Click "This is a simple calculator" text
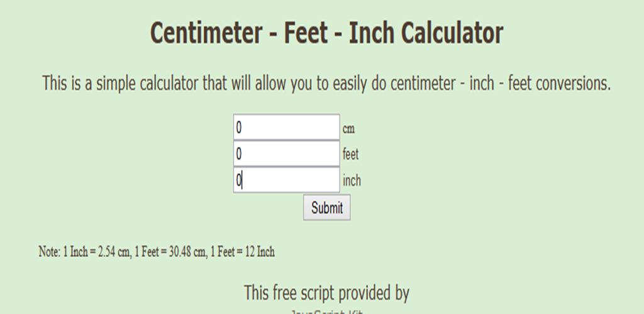 coord(121,83)
